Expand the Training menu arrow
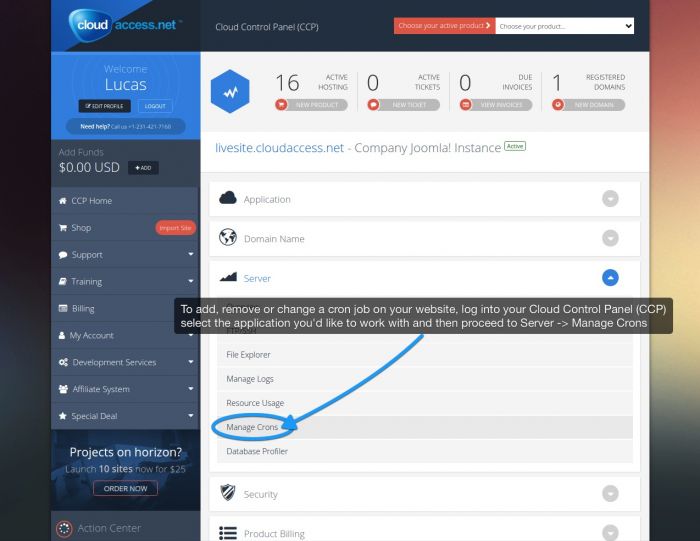Image resolution: width=700 pixels, height=541 pixels. [191, 281]
